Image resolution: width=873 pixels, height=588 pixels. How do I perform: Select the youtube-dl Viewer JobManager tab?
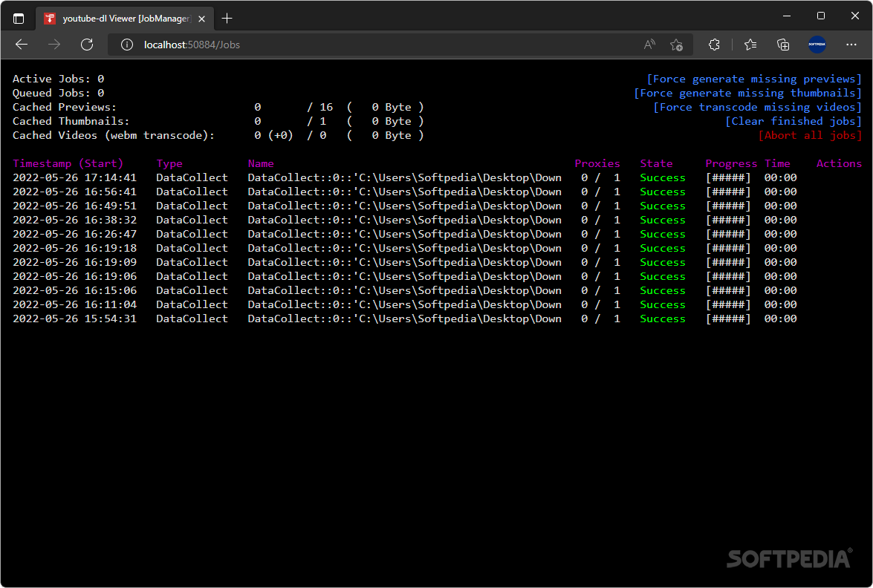tap(126, 19)
